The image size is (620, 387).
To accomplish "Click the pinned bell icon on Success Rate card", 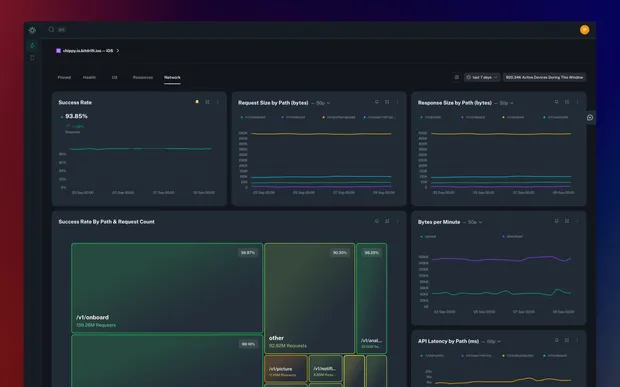I will (197, 102).
